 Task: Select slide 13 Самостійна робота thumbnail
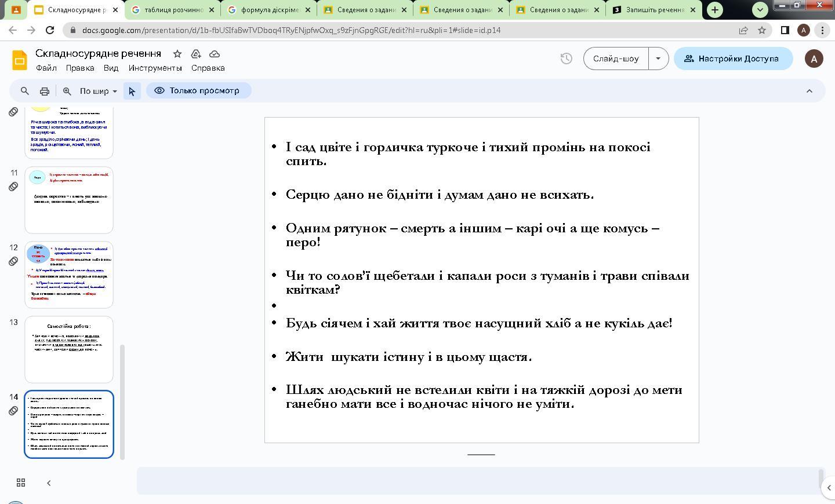[69, 349]
